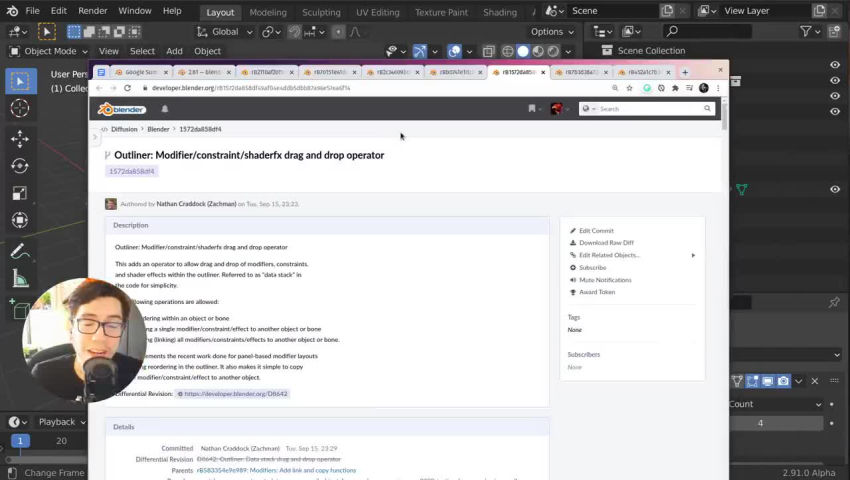Viewport: 850px width, 480px height.
Task: Select the Select Box tool in left toolbar
Action: [21, 81]
